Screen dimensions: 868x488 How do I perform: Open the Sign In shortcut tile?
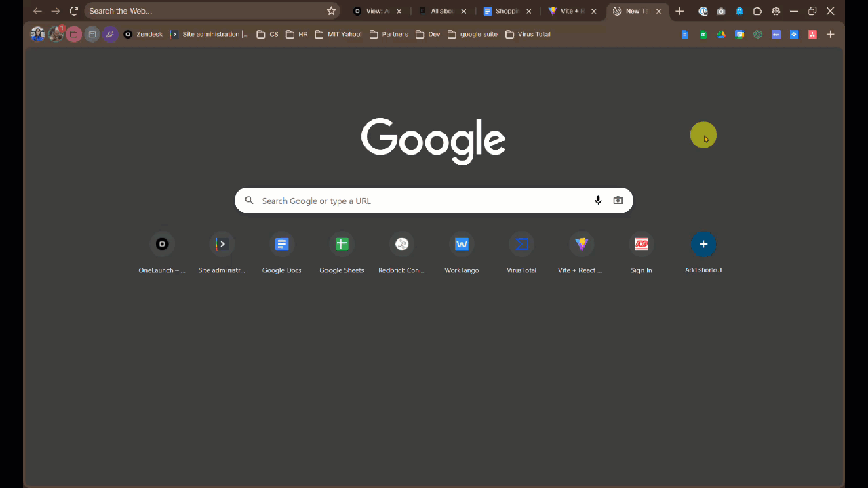[642, 252]
